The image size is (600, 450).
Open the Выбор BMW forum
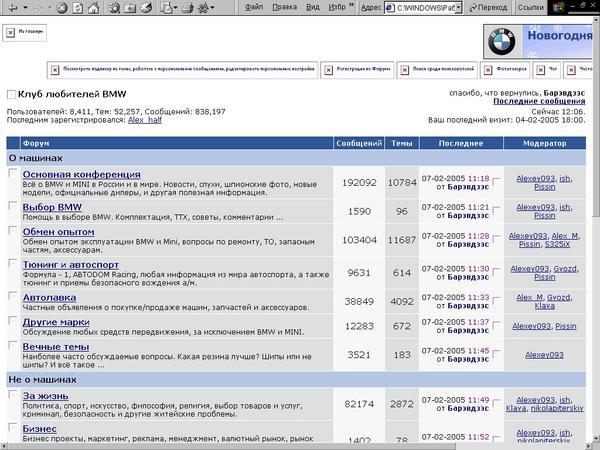click(52, 207)
